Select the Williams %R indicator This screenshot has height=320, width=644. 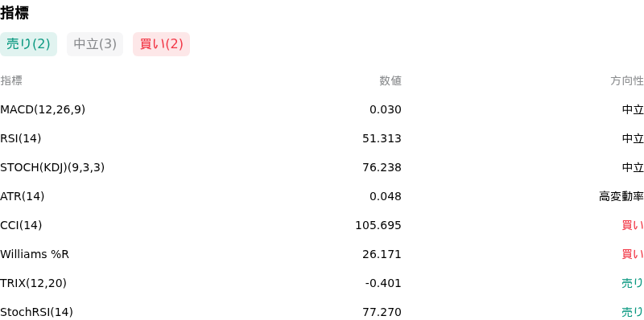35,254
